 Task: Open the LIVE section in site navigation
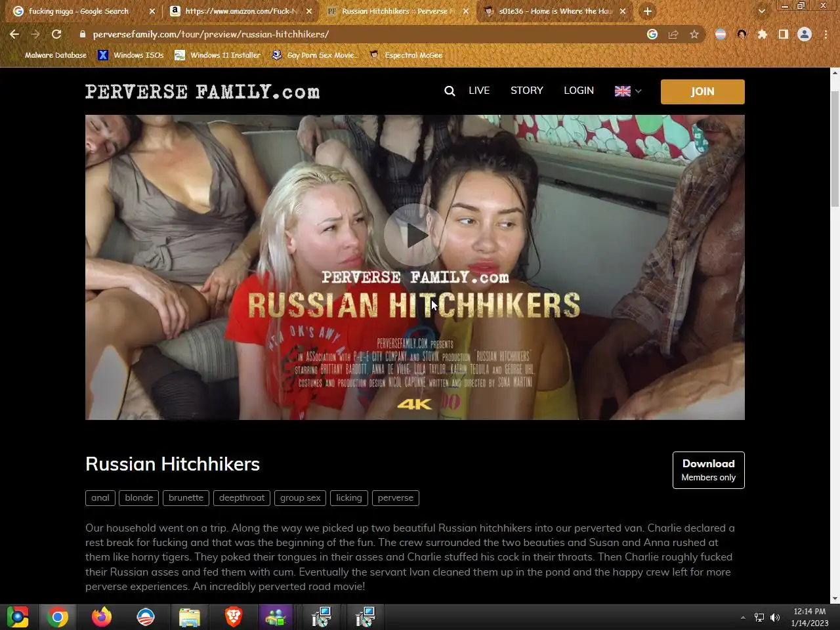479,91
